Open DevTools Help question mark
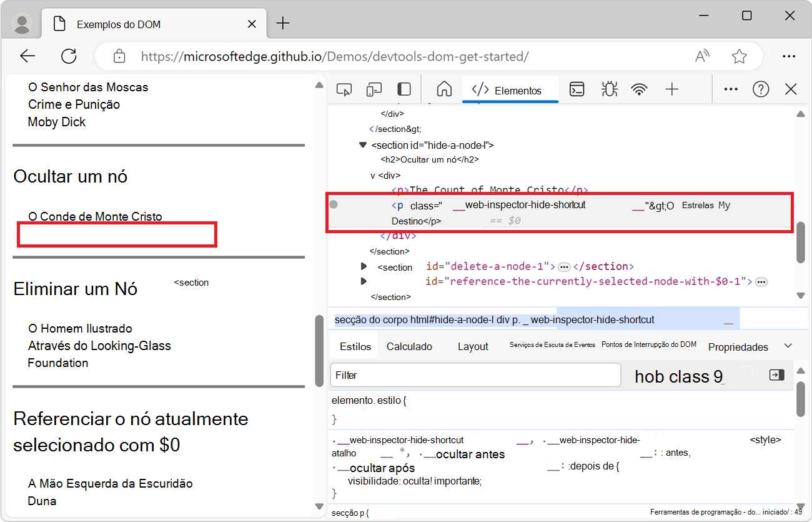Image resolution: width=812 pixels, height=522 pixels. [x=761, y=89]
